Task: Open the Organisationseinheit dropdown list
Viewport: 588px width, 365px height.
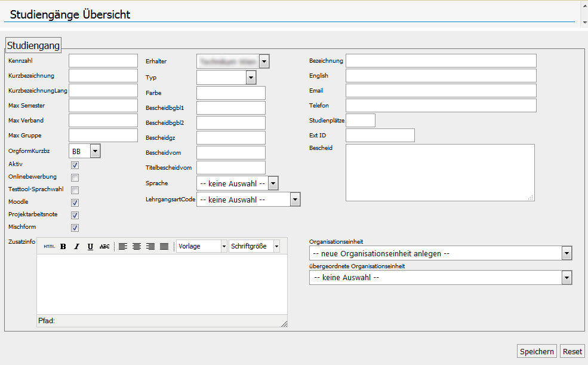Action: point(567,253)
